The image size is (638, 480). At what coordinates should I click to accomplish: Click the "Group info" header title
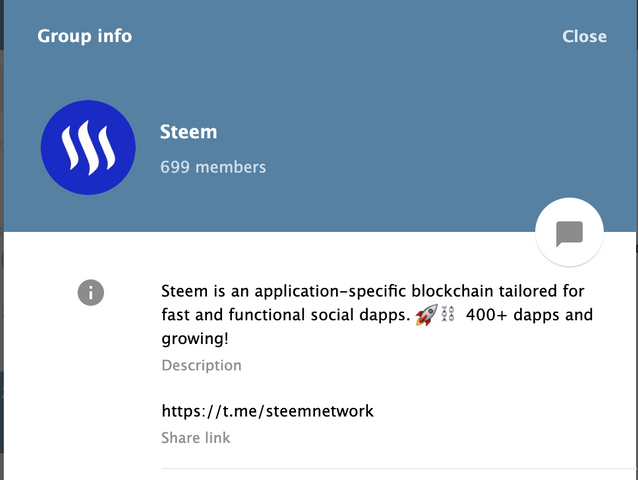[85, 36]
